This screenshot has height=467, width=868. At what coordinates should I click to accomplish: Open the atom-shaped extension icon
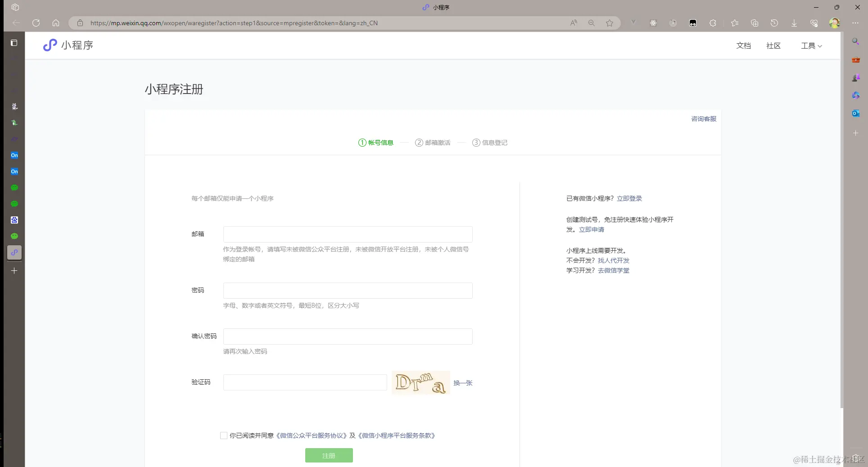(x=653, y=23)
